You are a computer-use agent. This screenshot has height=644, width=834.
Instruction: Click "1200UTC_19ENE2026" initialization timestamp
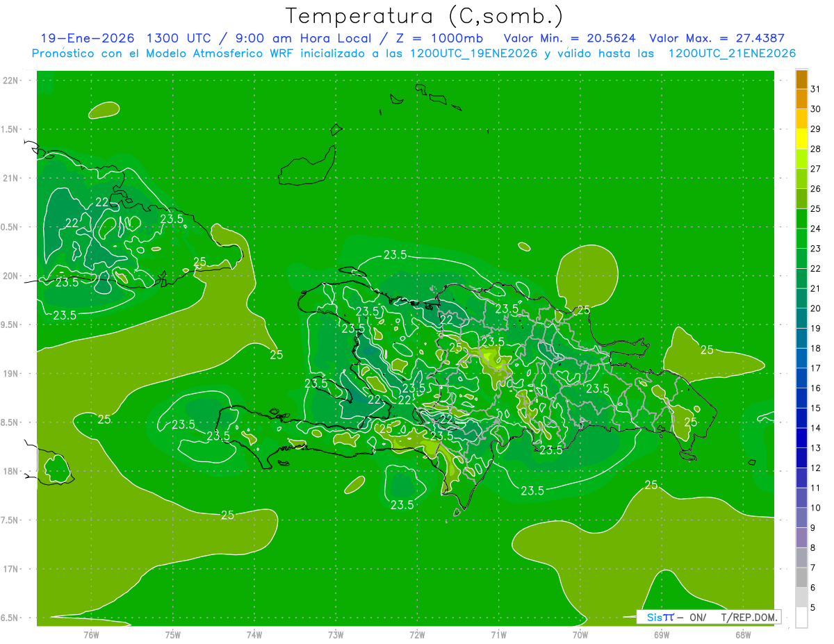(x=475, y=53)
